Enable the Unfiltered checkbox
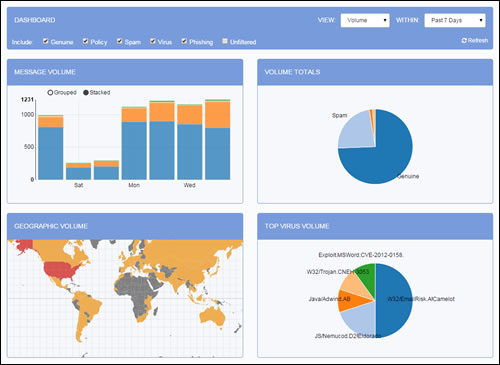 [x=225, y=41]
